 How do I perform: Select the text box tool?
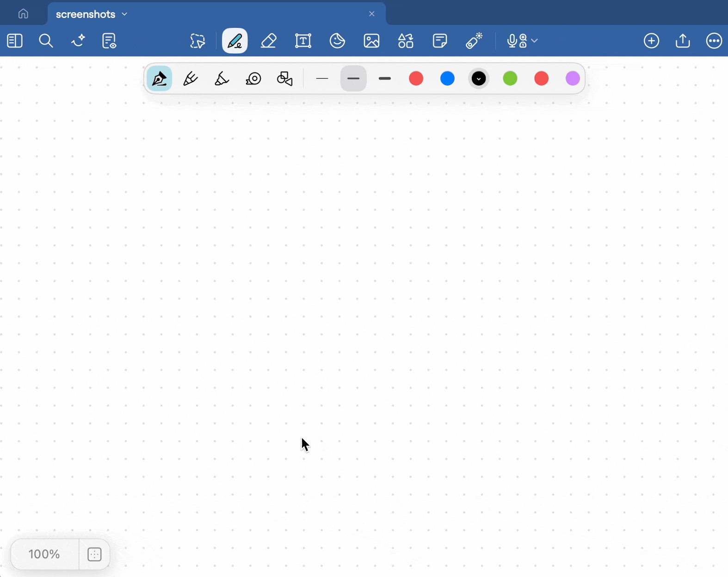click(x=303, y=41)
